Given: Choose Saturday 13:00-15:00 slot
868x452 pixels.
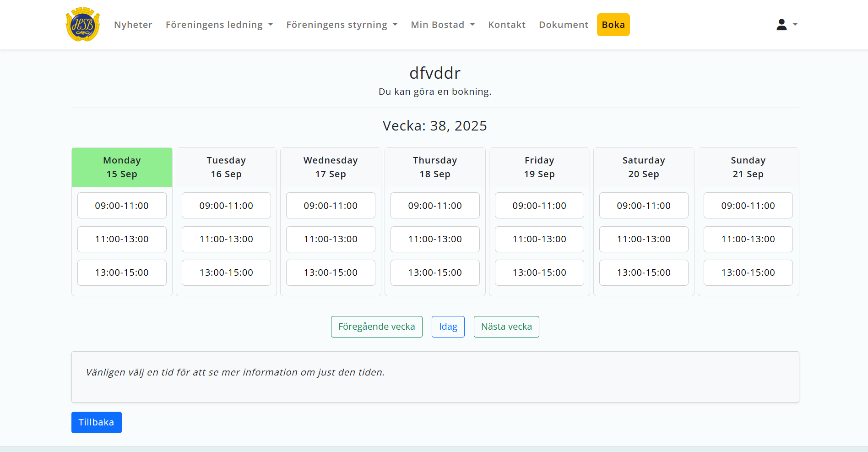Looking at the screenshot, I should point(644,272).
